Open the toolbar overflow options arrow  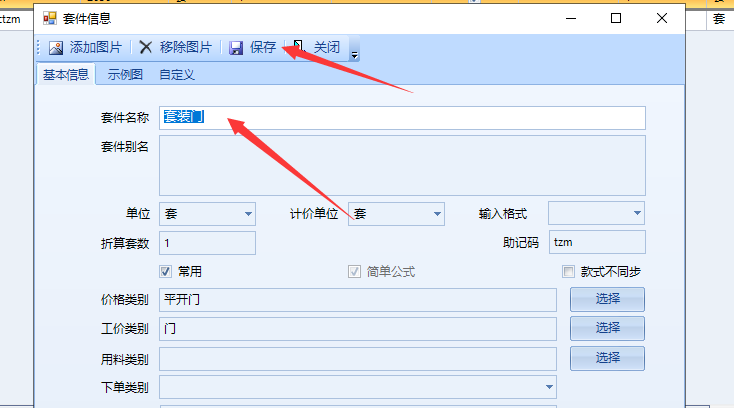[x=354, y=52]
